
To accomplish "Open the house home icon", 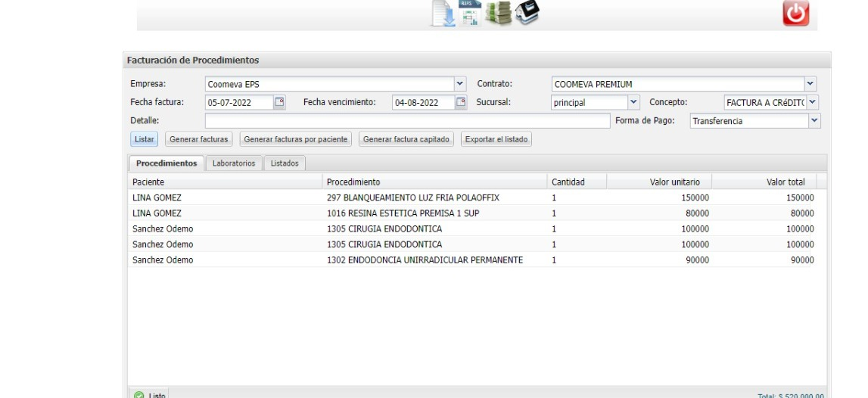I will click(527, 12).
